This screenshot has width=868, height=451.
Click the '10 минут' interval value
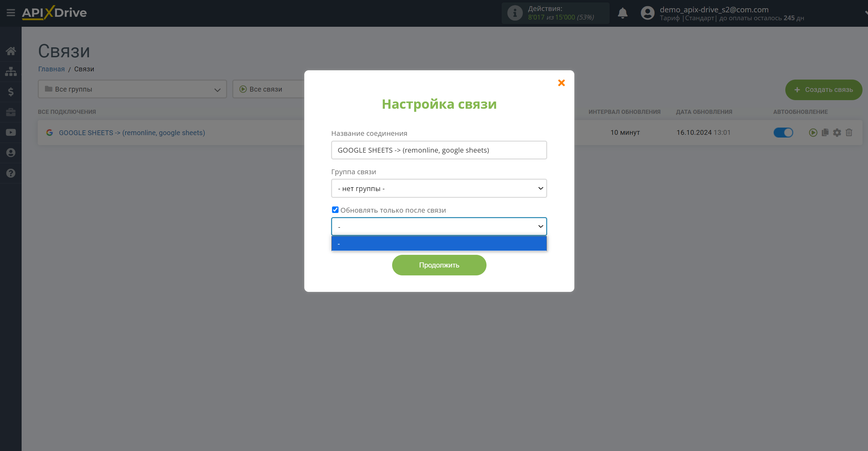coord(625,132)
